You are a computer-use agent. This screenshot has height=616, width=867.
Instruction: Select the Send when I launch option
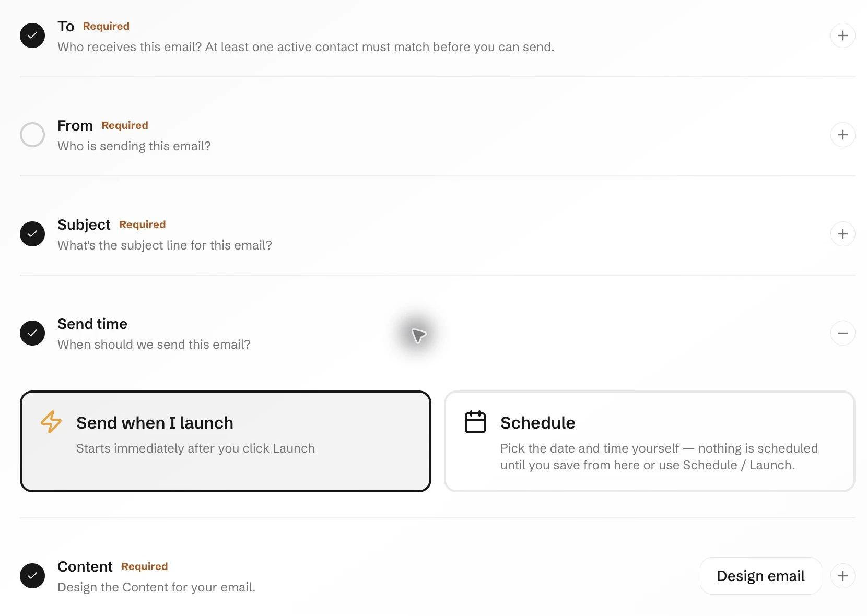226,441
